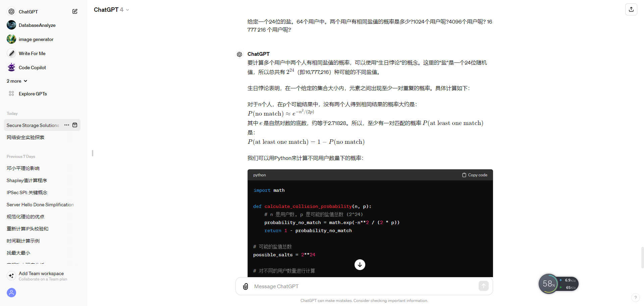Expand the 2 more GPTs list
Screen dimensions: 644x306
coord(17,81)
